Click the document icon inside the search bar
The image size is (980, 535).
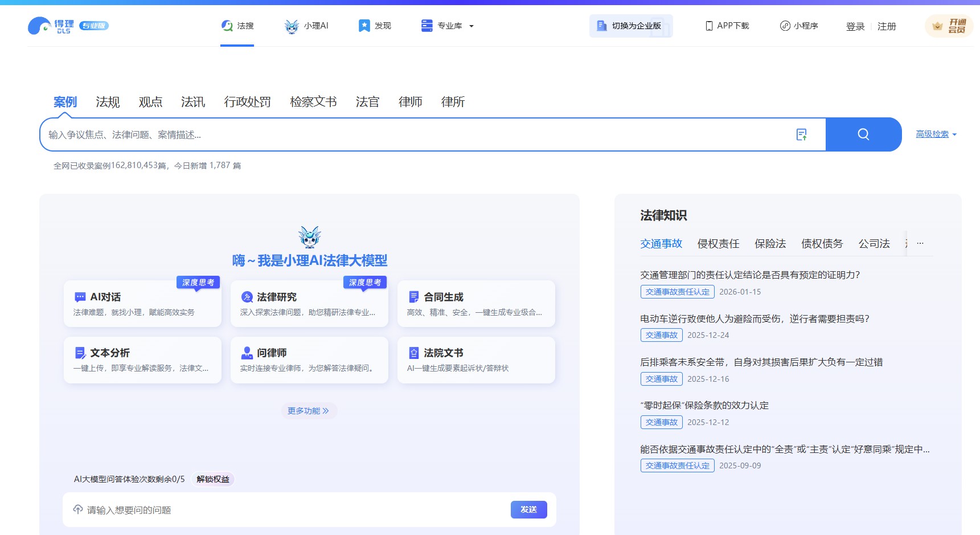pos(802,134)
